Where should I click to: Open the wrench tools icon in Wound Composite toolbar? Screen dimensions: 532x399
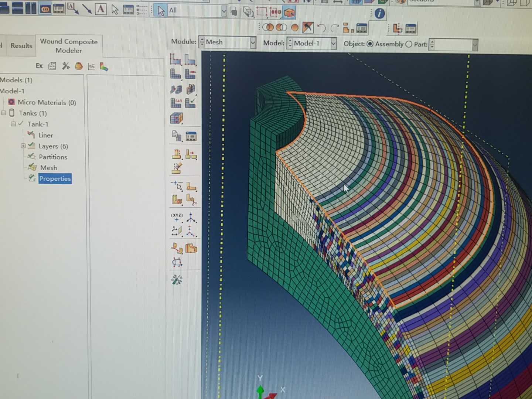tap(65, 66)
